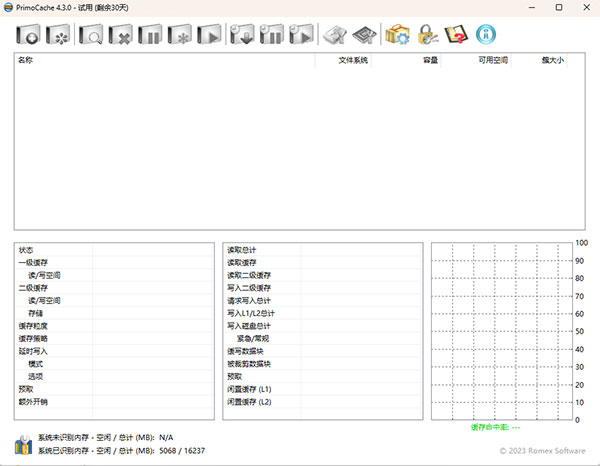Click the green 缓存命中率 label
Viewport: 600px width, 466px height.
tap(495, 427)
